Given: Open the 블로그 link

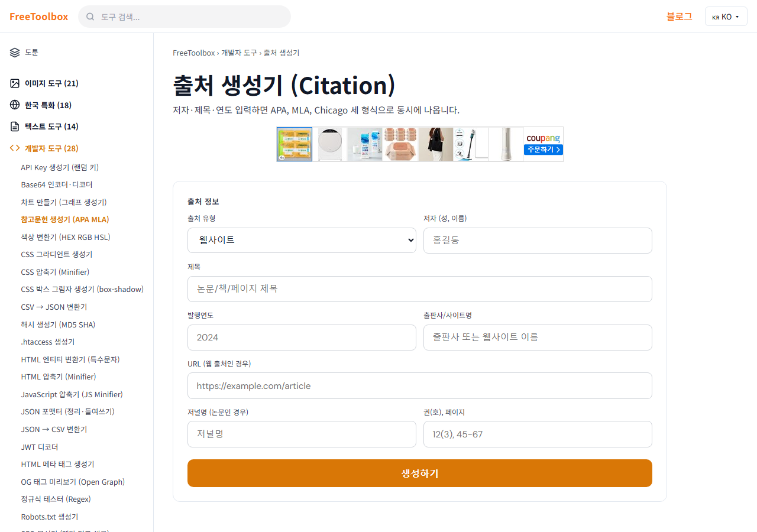Looking at the screenshot, I should [680, 17].
